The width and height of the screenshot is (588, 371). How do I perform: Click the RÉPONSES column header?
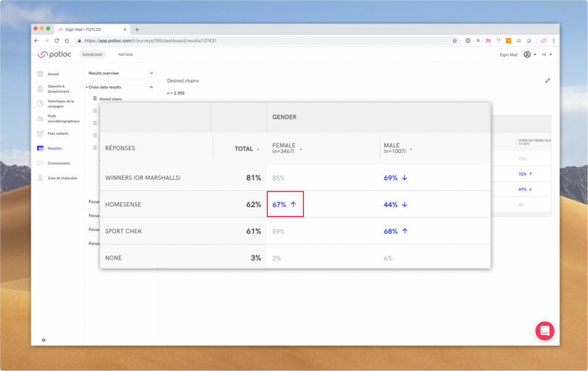coord(120,148)
